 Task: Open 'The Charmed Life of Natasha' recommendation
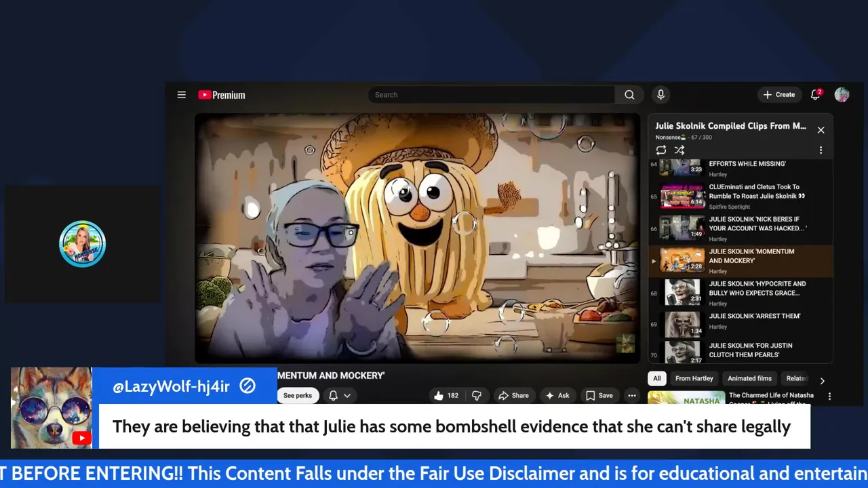[x=771, y=395]
